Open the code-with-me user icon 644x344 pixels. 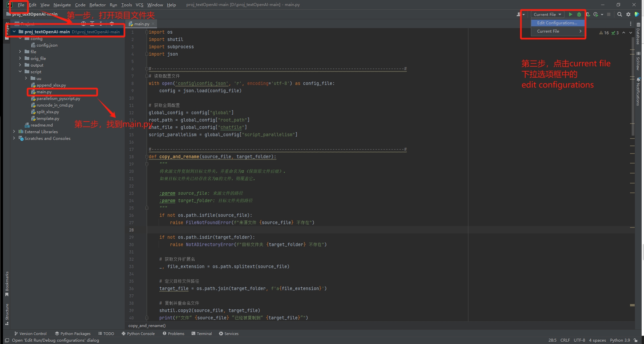pyautogui.click(x=519, y=14)
